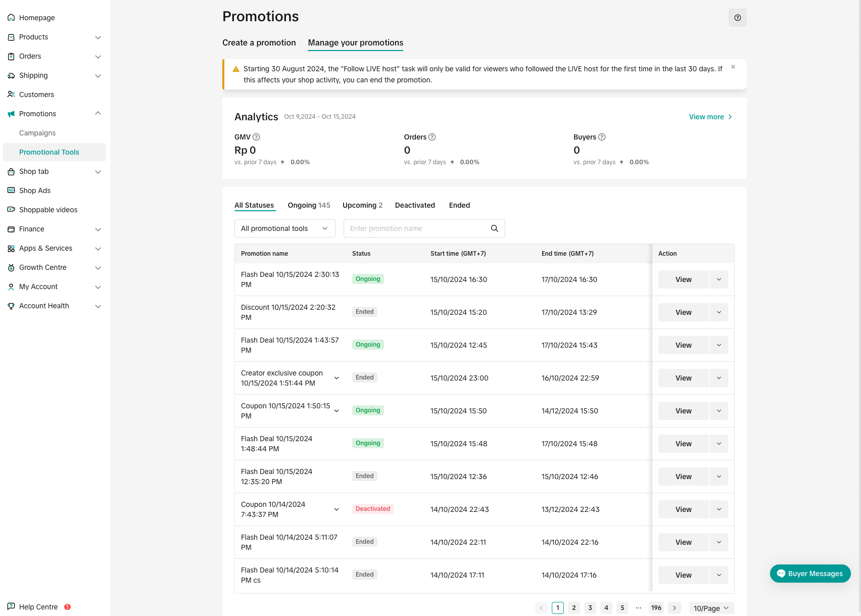Expand the Creator exclusive coupon row
This screenshot has width=861, height=616.
(x=337, y=378)
